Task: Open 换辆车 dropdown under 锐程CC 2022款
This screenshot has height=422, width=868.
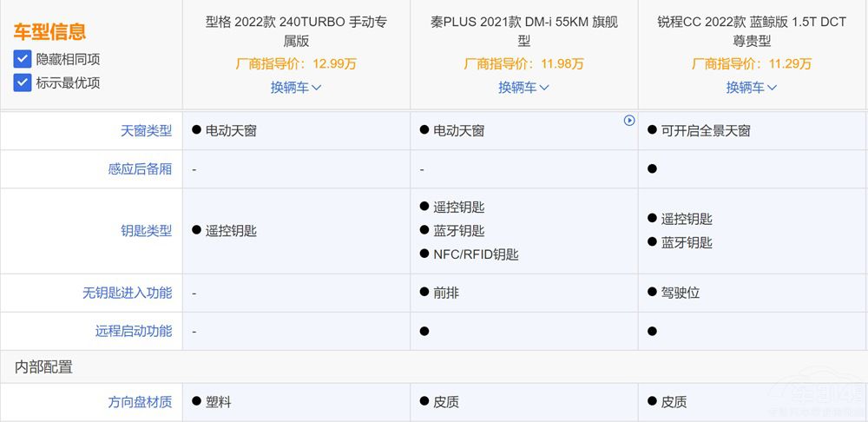Action: (752, 87)
